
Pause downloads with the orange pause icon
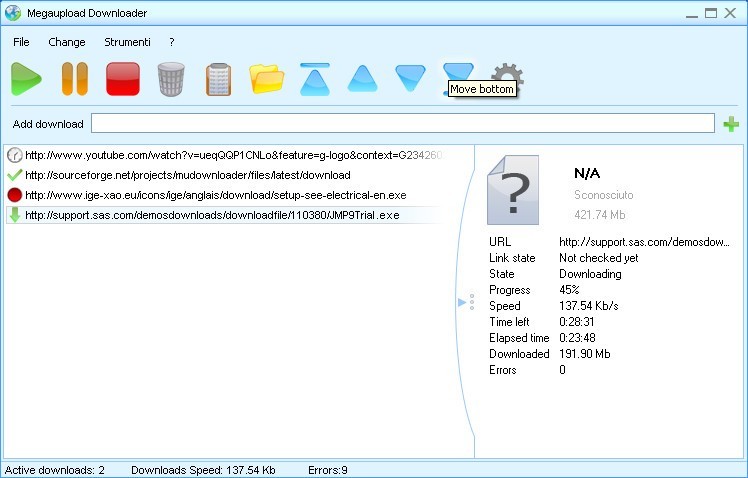point(75,79)
